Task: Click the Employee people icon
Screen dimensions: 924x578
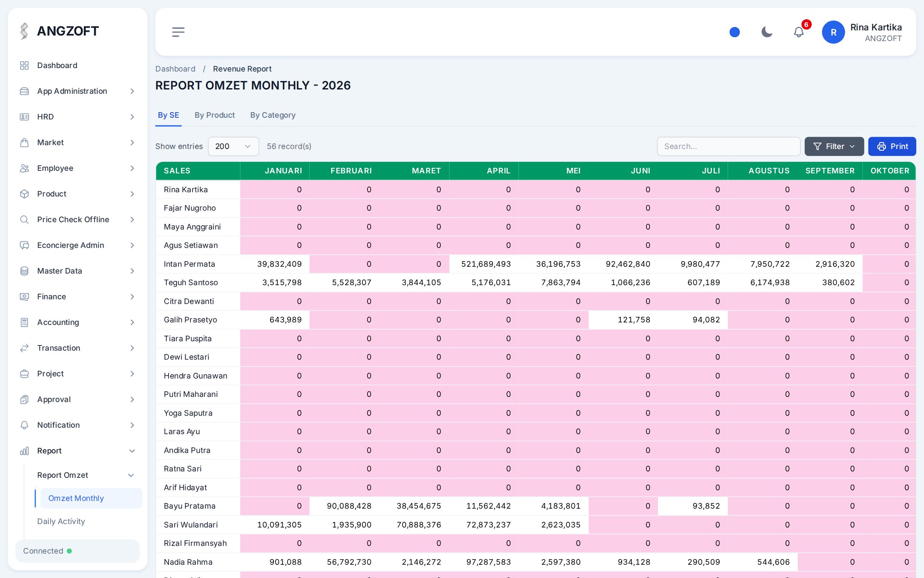Action: pos(24,168)
